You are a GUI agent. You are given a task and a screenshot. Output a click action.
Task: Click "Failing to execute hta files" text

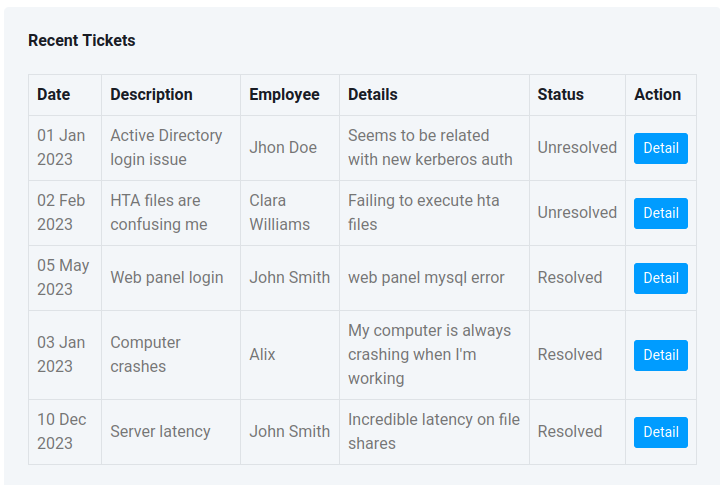(423, 213)
